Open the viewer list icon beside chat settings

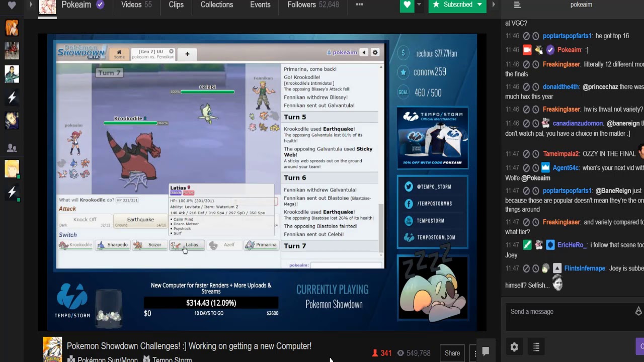click(x=536, y=347)
